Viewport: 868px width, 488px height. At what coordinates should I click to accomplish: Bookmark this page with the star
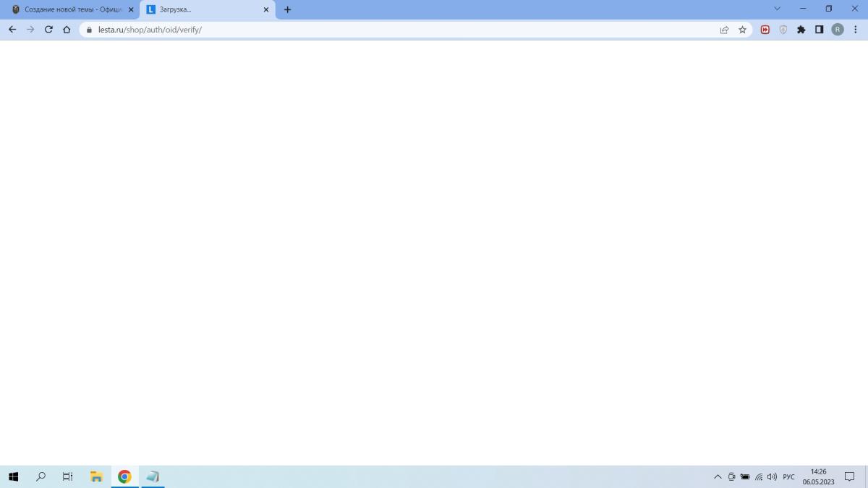click(742, 30)
